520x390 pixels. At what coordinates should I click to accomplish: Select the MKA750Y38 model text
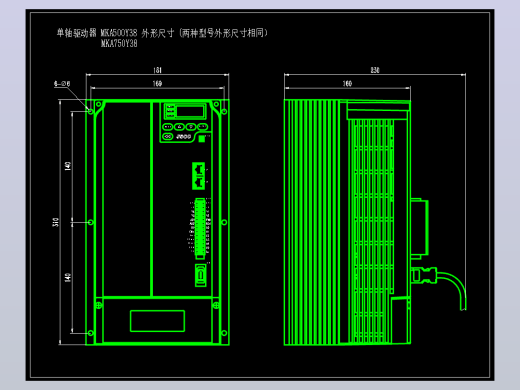coord(119,43)
